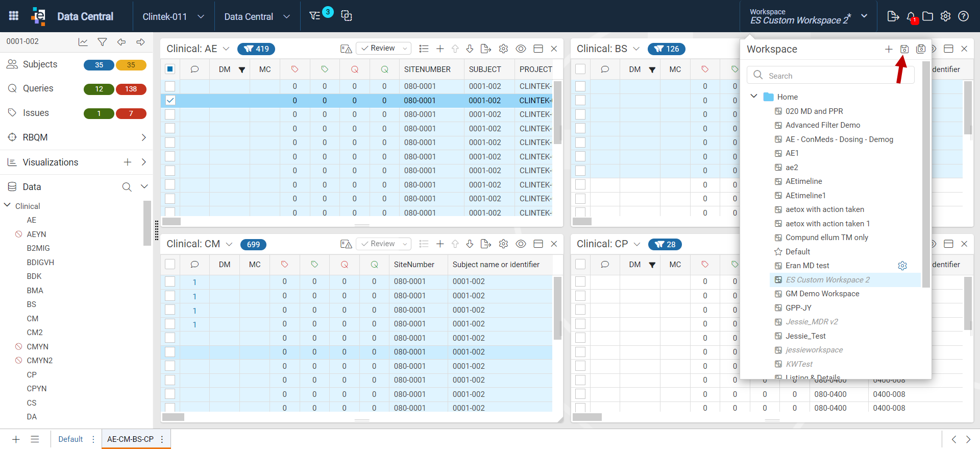
Task: Click the search icon in Data section
Action: [x=127, y=187]
